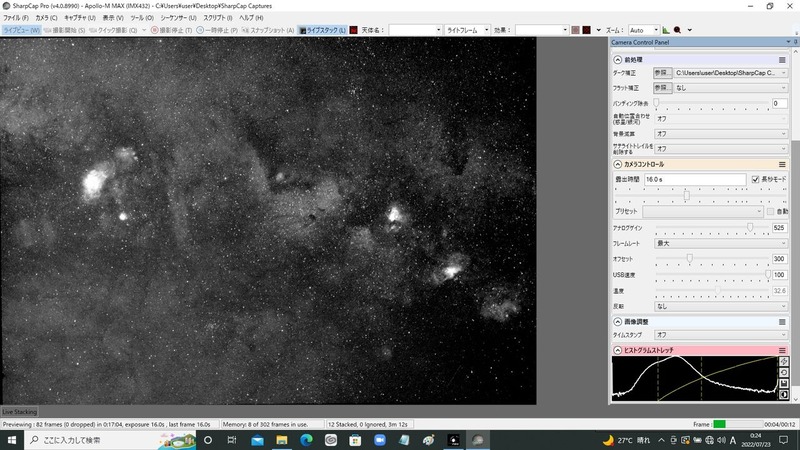This screenshot has height=450, width=800.
Task: Click the アナログゲイン slider
Action: pos(712,228)
